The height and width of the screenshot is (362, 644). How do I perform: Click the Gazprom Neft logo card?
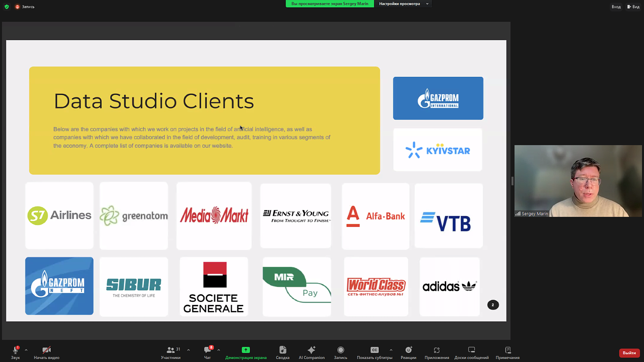(x=59, y=286)
